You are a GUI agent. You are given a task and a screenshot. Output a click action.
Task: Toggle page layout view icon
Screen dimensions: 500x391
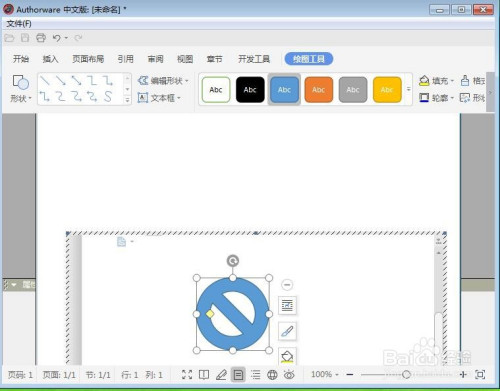[238, 375]
